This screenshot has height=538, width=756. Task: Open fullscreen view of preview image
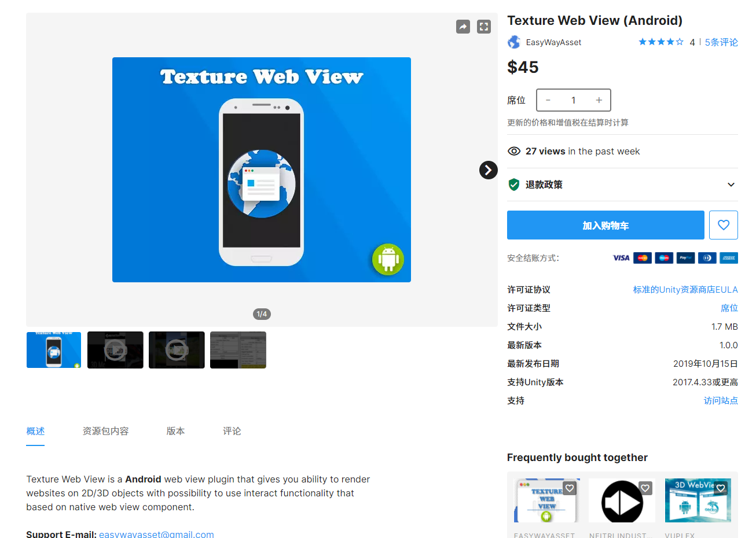click(x=484, y=27)
